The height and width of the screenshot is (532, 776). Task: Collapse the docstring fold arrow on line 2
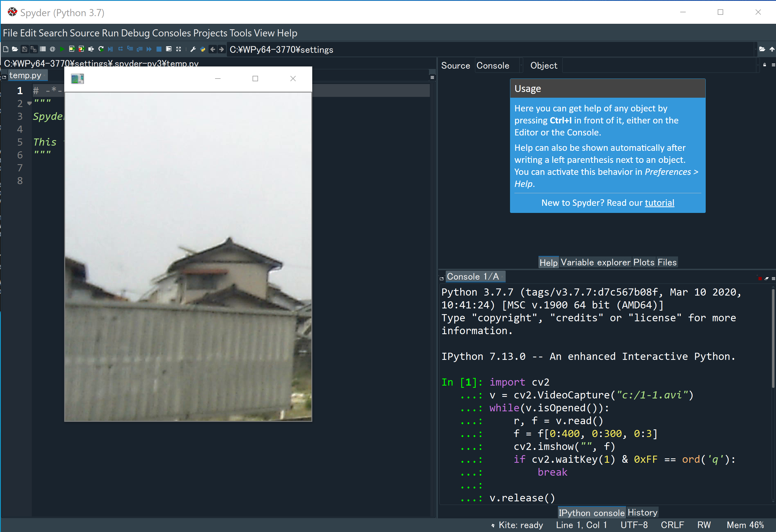pyautogui.click(x=29, y=103)
